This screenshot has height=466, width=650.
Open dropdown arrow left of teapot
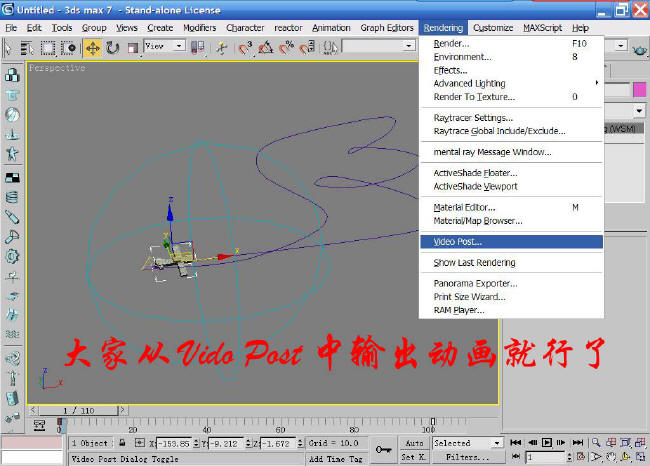tap(620, 46)
